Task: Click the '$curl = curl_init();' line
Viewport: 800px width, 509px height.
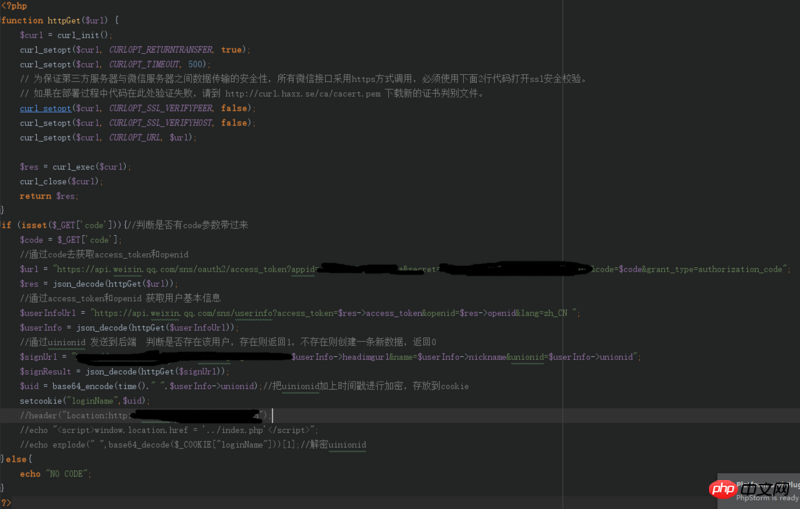Action: coord(66,35)
